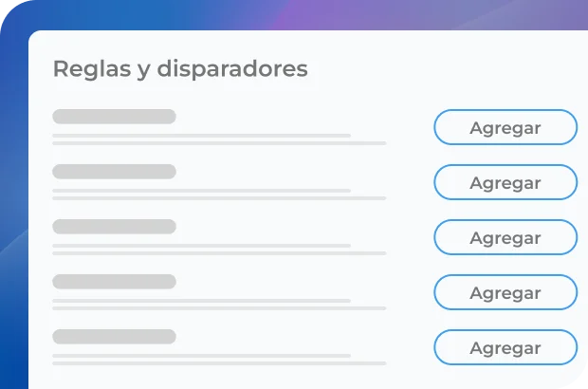Select the fifth rule's upper description line
588x389 pixels.
pyautogui.click(x=201, y=356)
